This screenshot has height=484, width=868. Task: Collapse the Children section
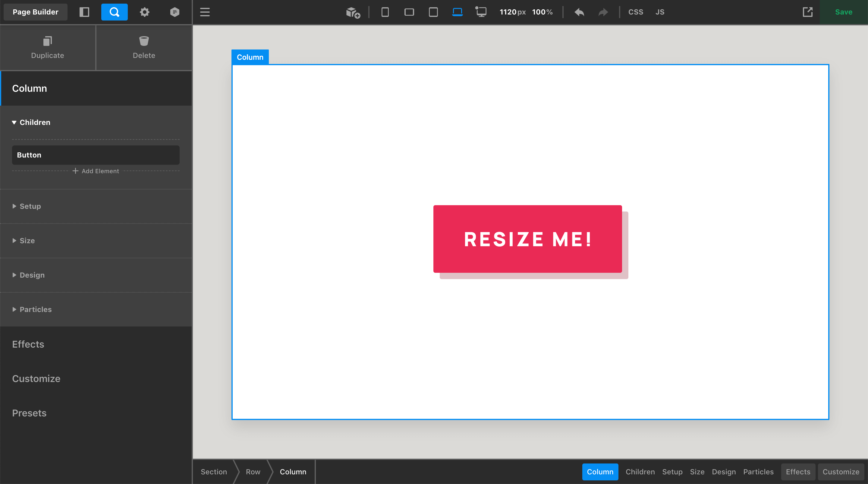(x=34, y=122)
